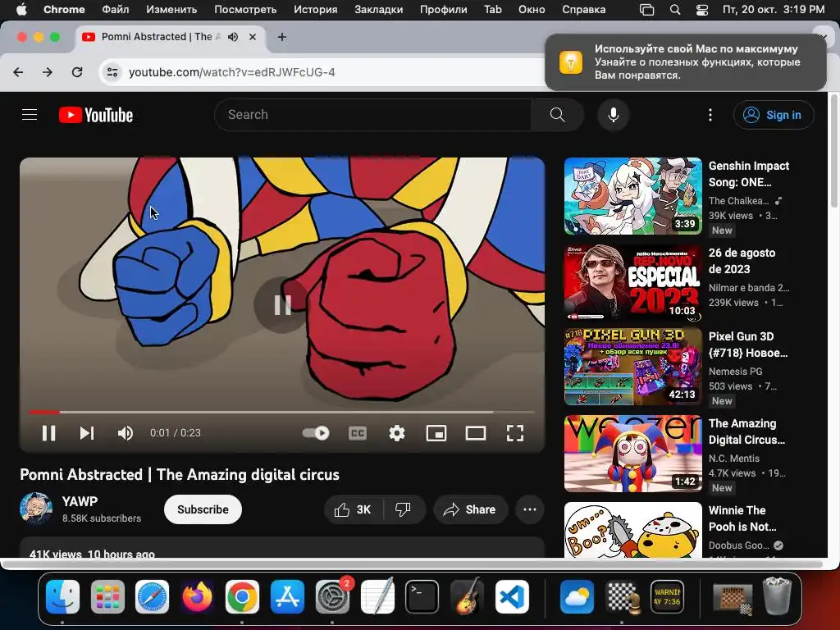Toggle the autoplay switch in player
840x630 pixels.
point(316,433)
